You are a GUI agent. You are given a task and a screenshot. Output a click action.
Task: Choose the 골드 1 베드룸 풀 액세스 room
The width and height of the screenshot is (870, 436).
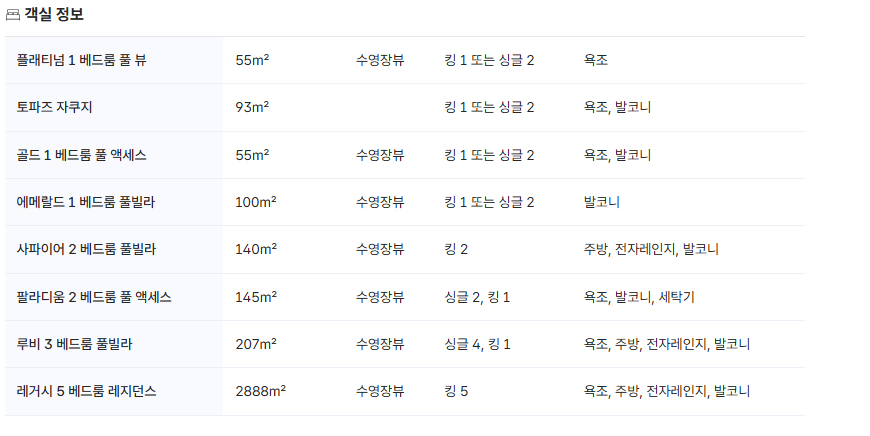(x=82, y=155)
